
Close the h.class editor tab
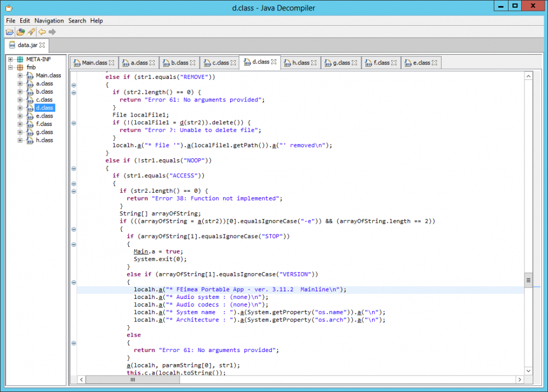313,63
